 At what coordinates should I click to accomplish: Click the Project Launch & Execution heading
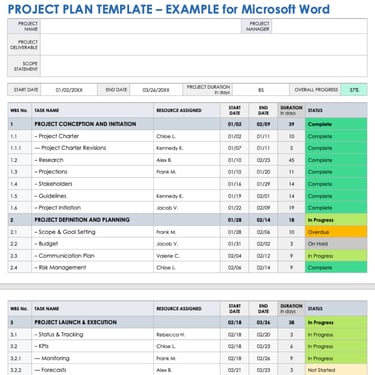[76, 322]
